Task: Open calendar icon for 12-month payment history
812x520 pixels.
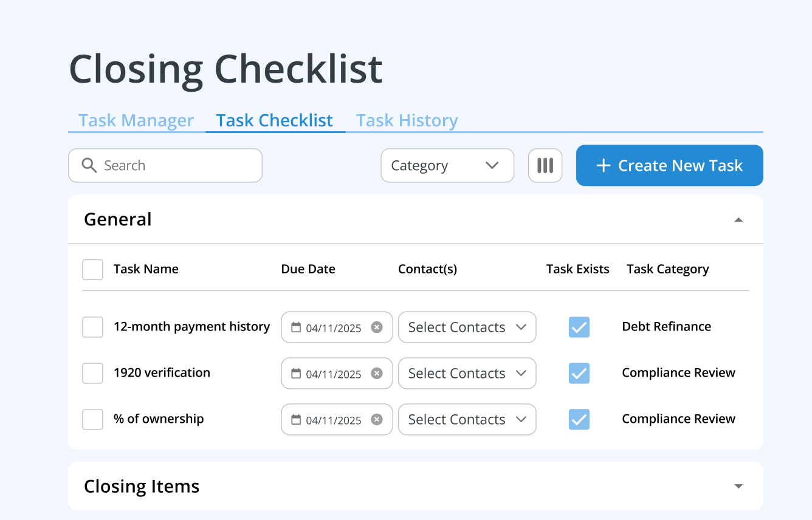Action: pyautogui.click(x=296, y=327)
